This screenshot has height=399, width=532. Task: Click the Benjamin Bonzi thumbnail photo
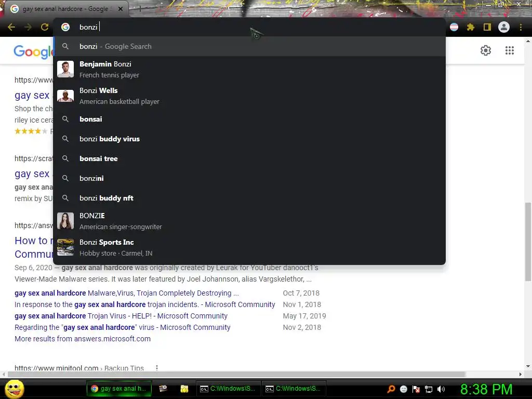65,69
